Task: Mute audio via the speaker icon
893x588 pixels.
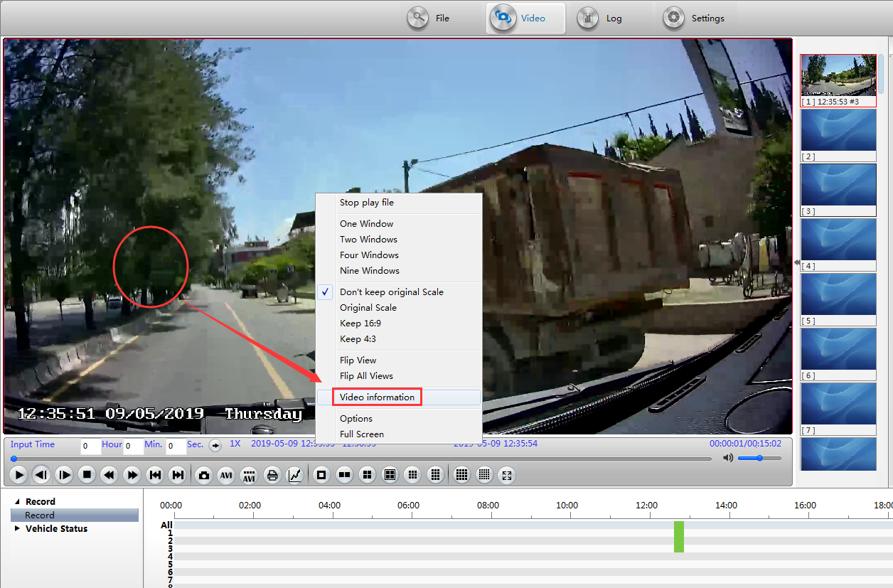Action: (727, 458)
